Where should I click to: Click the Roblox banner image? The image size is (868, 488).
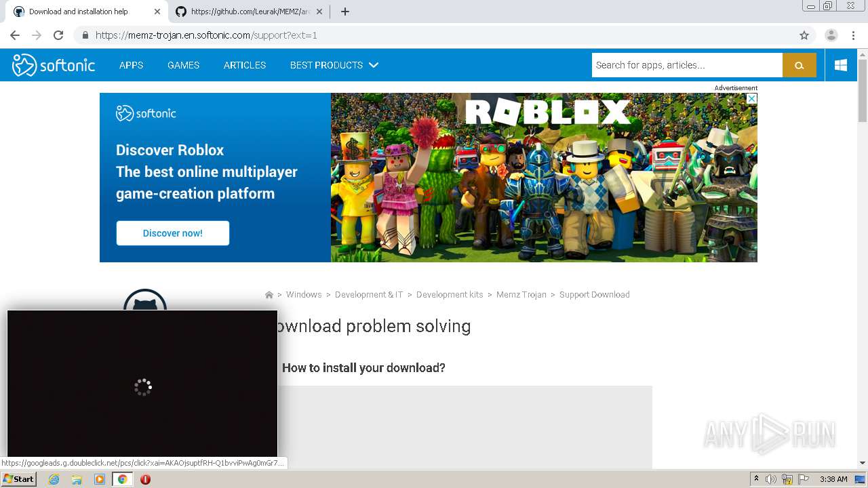(544, 178)
